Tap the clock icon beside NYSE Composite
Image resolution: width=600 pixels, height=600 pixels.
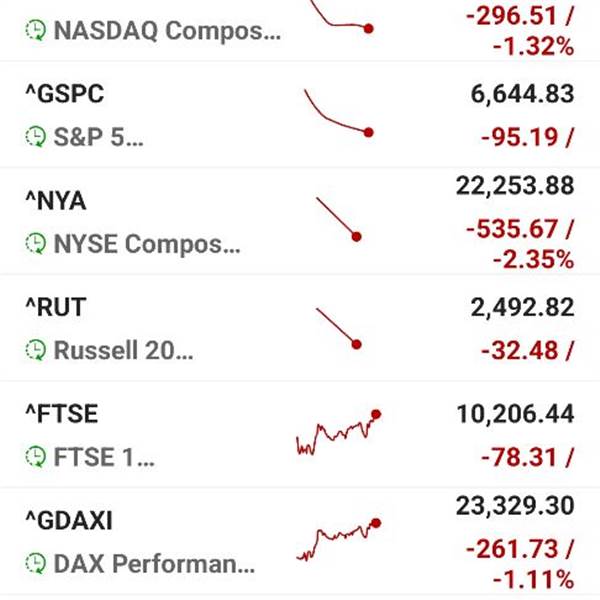click(x=36, y=243)
